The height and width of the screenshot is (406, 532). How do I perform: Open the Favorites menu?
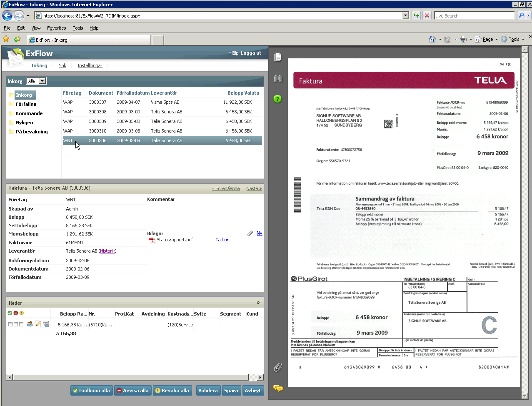click(56, 28)
